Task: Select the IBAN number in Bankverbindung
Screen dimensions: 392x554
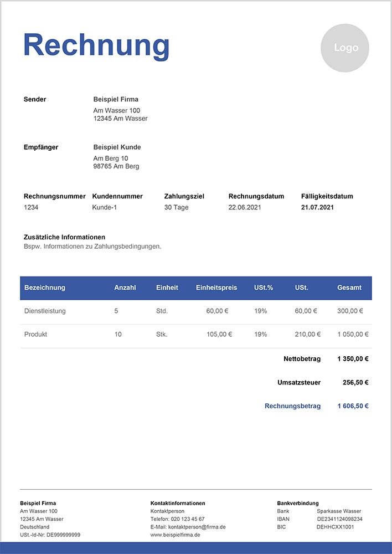Action: [x=339, y=519]
